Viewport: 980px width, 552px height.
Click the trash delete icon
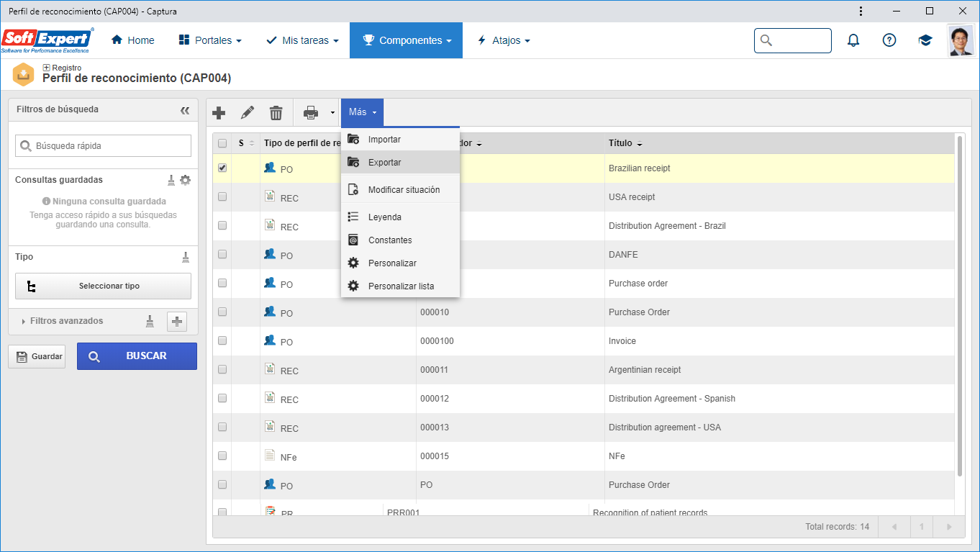[276, 113]
